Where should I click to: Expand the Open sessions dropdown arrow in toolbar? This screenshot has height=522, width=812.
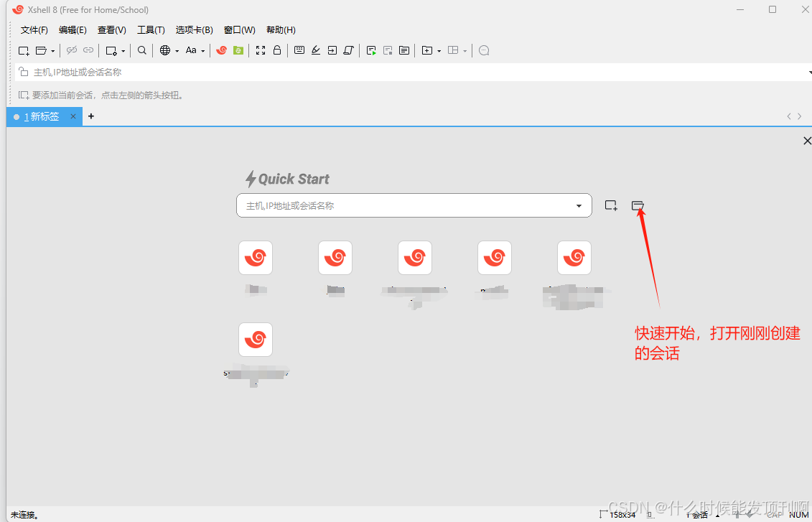(x=53, y=51)
